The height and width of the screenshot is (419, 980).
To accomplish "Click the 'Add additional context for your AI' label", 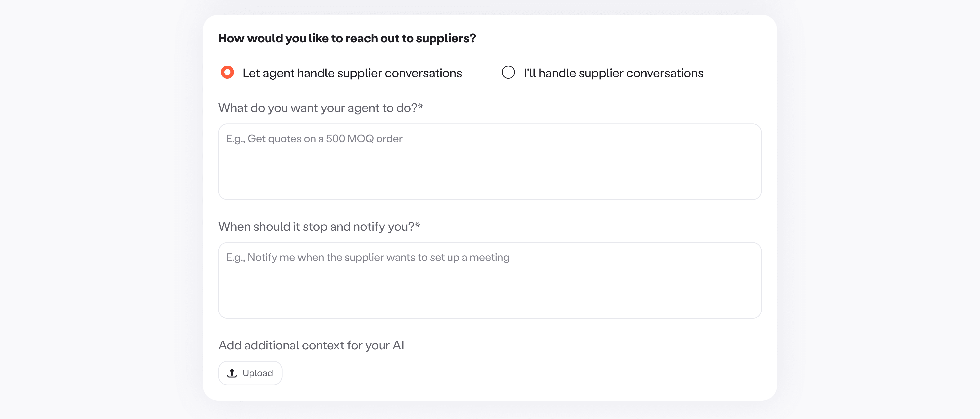I will point(311,345).
